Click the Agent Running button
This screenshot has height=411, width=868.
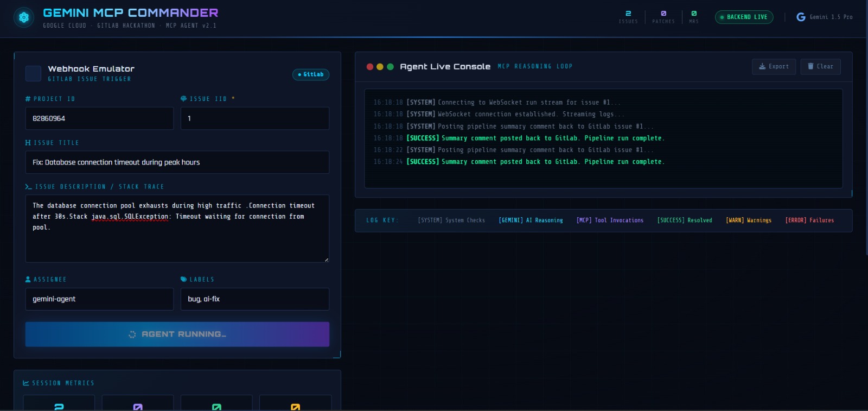177,334
